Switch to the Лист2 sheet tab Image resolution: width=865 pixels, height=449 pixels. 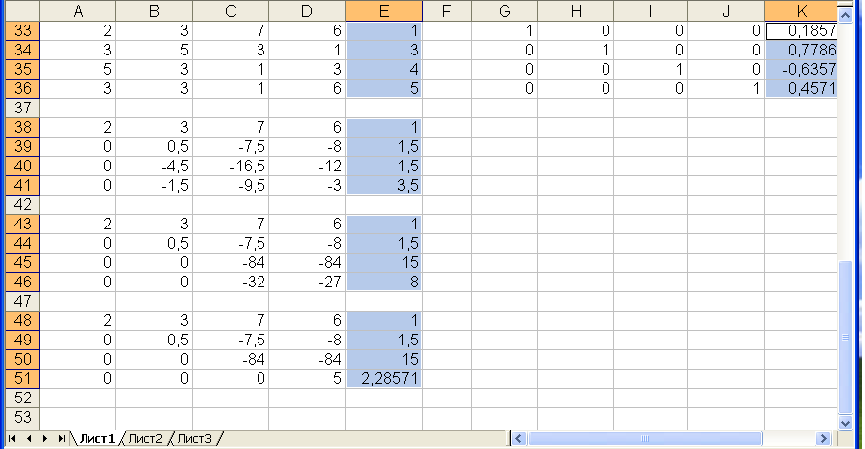pyautogui.click(x=146, y=439)
